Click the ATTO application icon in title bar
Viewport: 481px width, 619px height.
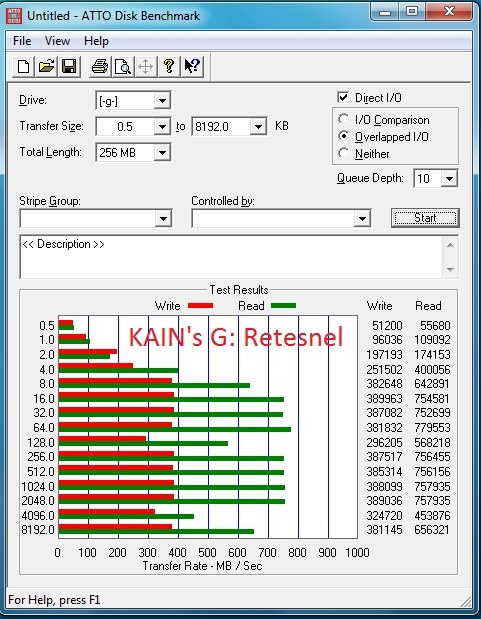click(x=15, y=16)
